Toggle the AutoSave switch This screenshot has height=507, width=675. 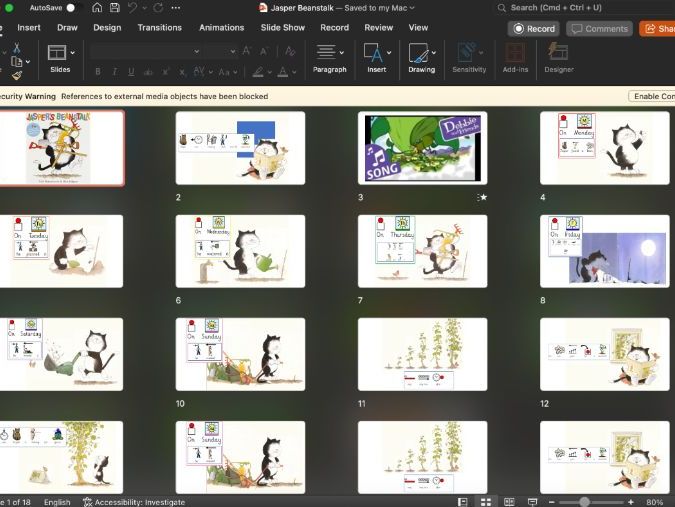[x=74, y=8]
